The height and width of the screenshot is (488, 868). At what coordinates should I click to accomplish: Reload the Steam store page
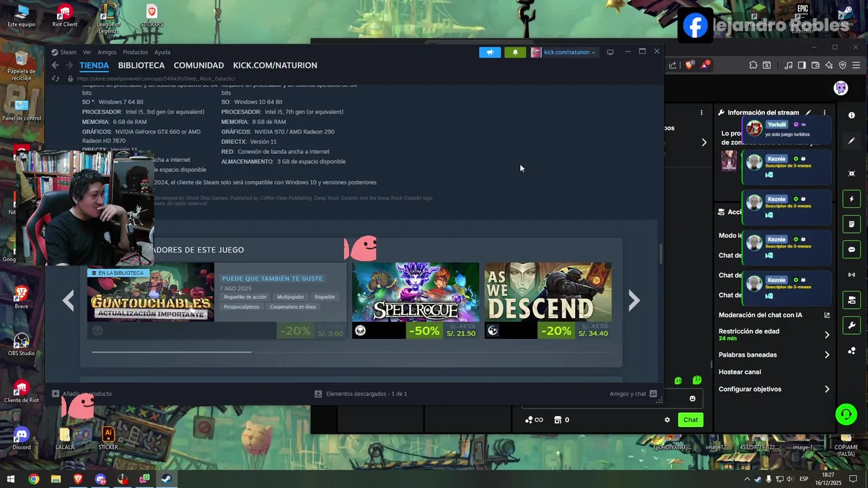(56, 79)
